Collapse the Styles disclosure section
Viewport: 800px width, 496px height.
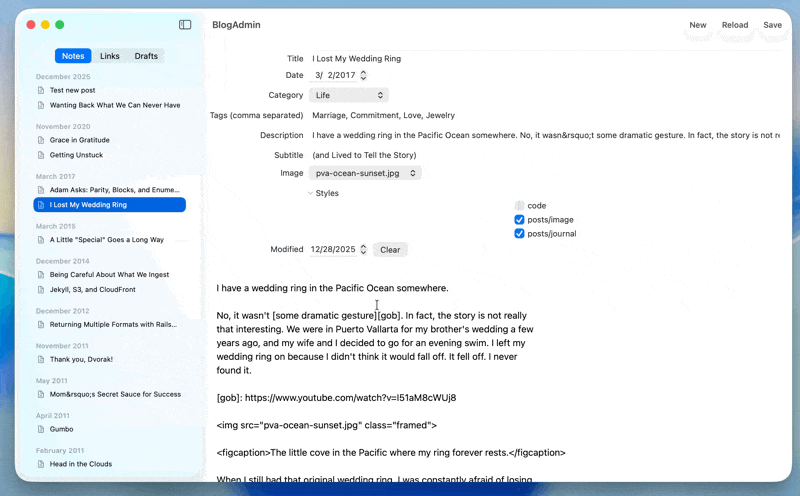[310, 193]
